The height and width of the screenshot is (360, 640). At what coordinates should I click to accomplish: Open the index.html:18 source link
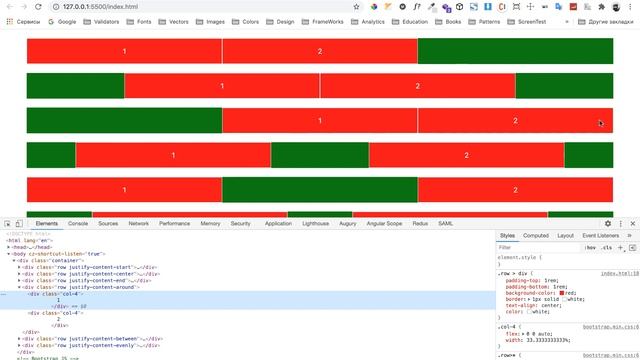pyautogui.click(x=620, y=273)
